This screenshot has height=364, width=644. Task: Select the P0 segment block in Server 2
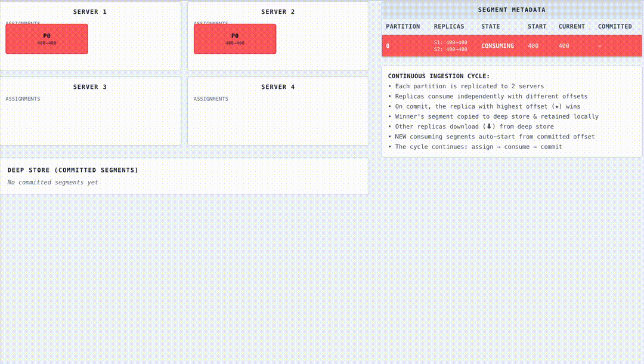tap(235, 39)
